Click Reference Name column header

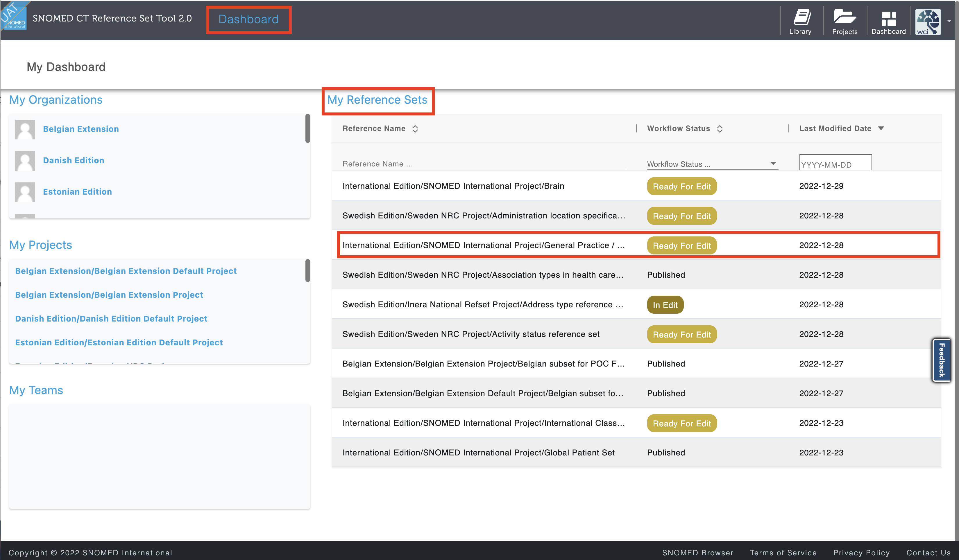374,129
